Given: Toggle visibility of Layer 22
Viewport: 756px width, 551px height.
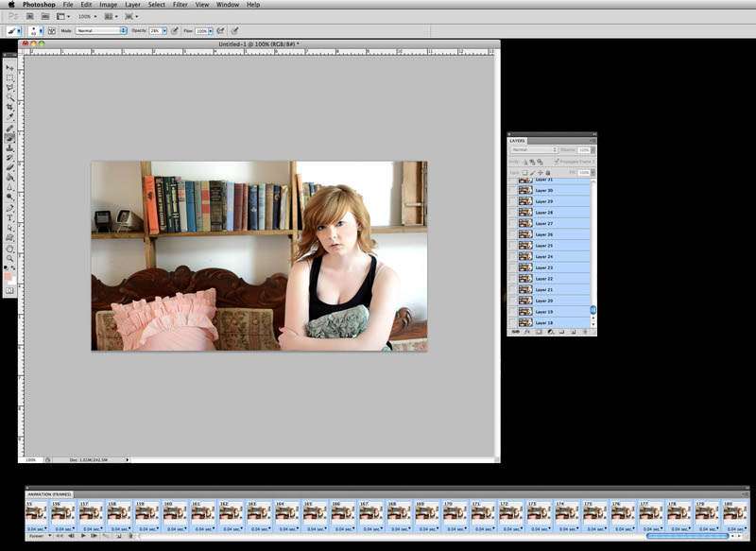Looking at the screenshot, I should pyautogui.click(x=512, y=279).
